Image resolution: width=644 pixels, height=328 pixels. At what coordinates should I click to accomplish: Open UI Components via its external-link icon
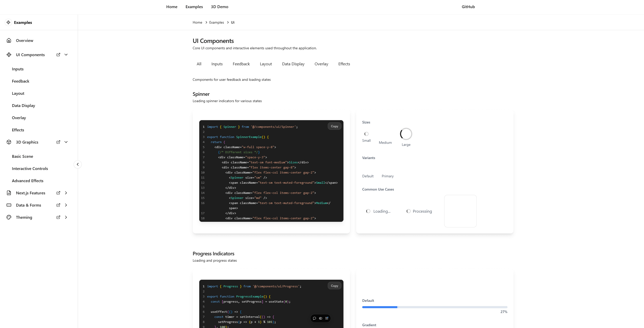pyautogui.click(x=58, y=55)
